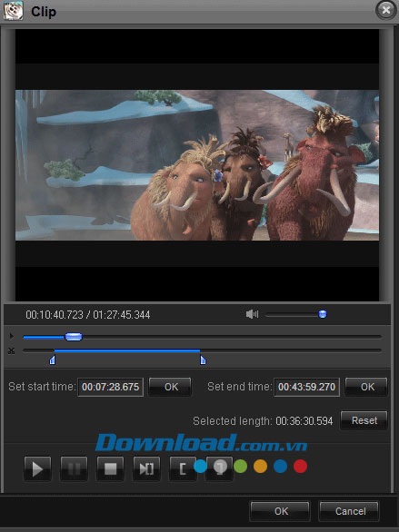Click the right bracket set-end-point button
The image size is (399, 532).
(219, 468)
